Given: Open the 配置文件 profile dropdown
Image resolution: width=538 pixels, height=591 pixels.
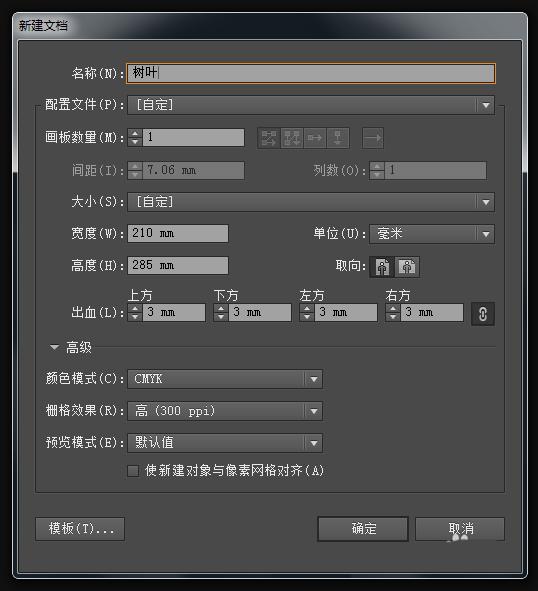Looking at the screenshot, I should (311, 105).
